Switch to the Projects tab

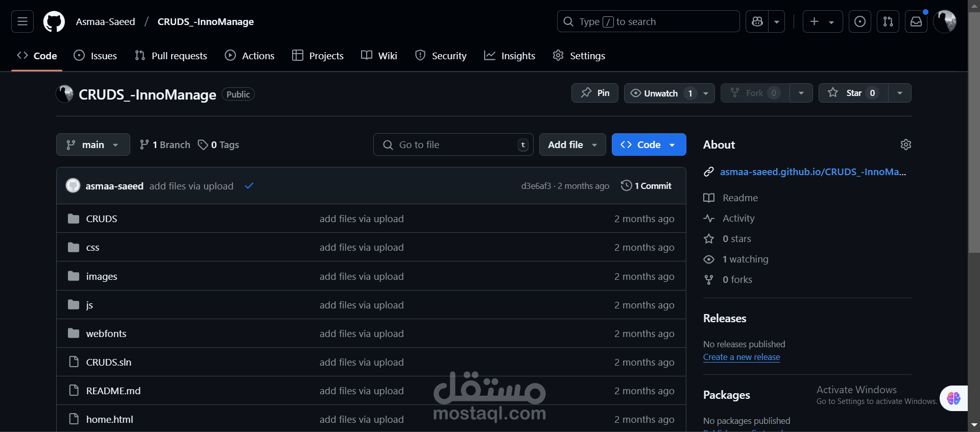[x=318, y=56]
